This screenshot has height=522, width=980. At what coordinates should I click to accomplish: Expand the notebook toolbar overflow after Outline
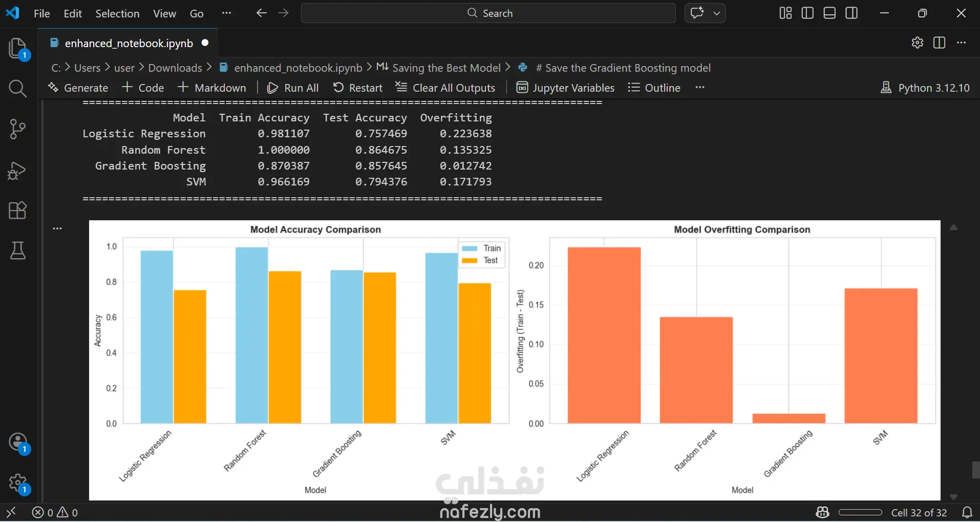pos(700,88)
